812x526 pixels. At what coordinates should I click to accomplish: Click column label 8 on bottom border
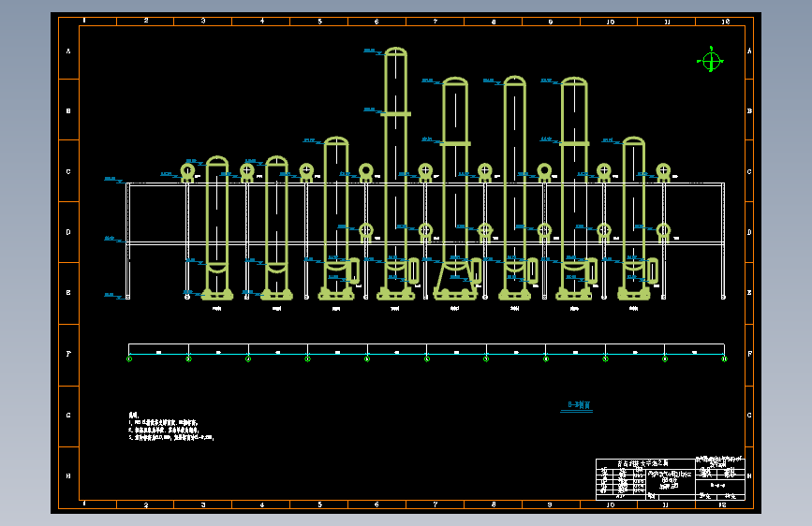(494, 504)
